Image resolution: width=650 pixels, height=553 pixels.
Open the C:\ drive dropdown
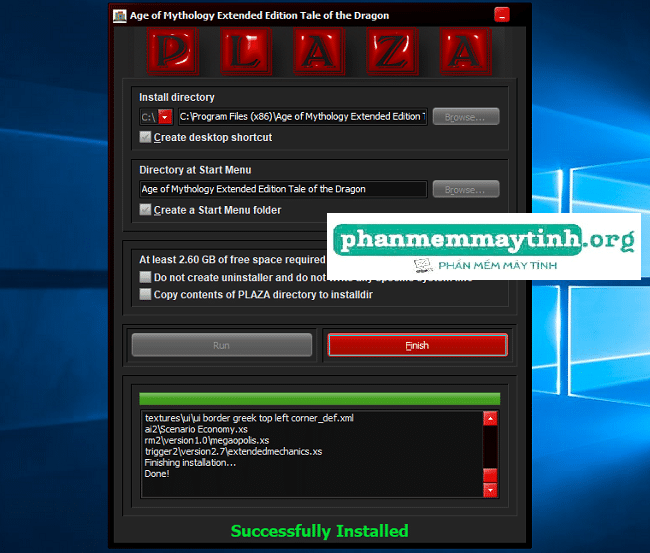(166, 117)
